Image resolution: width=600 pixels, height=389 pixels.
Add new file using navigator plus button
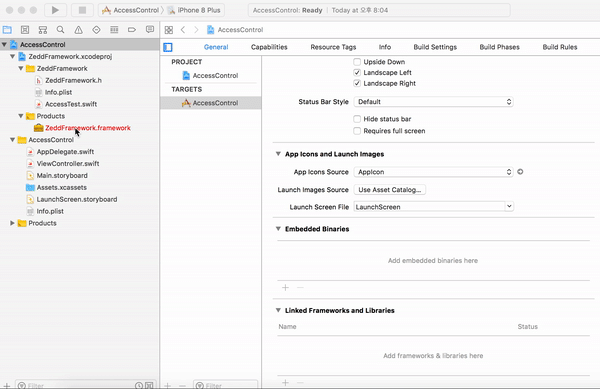click(7, 385)
